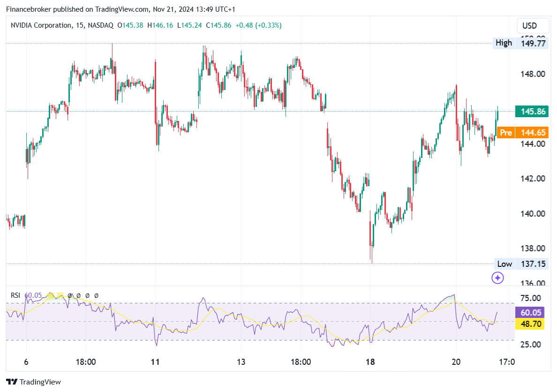Image resolution: width=557 pixels, height=392 pixels.
Task: Click the +0.48 (+0.33%) change value
Action: pyautogui.click(x=258, y=25)
